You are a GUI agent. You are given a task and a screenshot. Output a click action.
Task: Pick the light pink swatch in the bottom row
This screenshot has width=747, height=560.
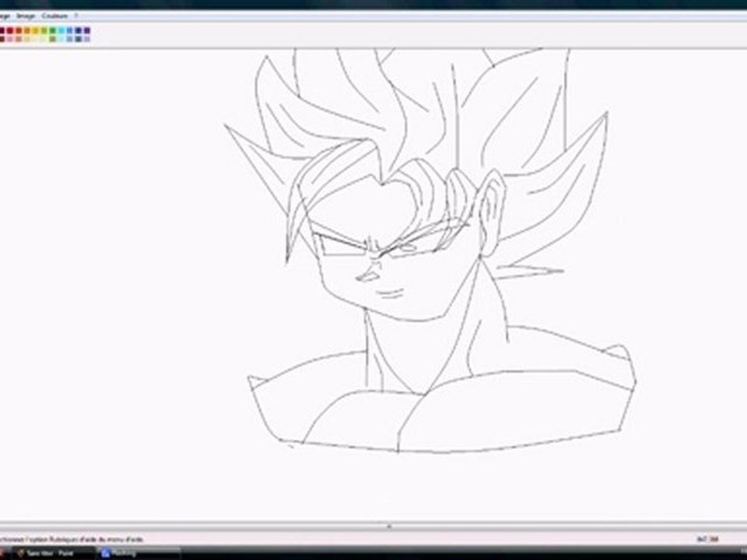click(9, 39)
